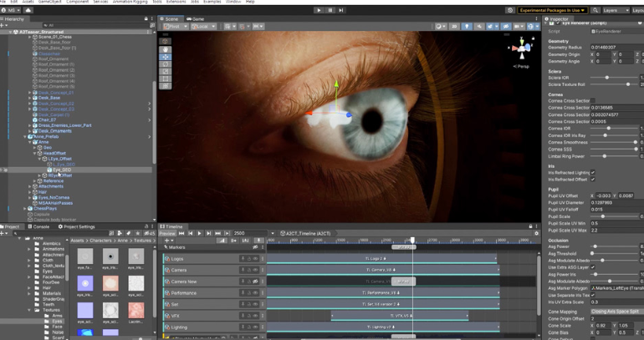This screenshot has width=644, height=340.
Task: Toggle 2D view mode in the scene
Action: (455, 27)
